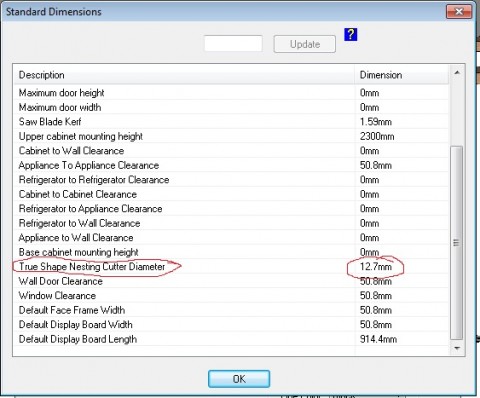Click the scrollbar down arrow

[457, 348]
